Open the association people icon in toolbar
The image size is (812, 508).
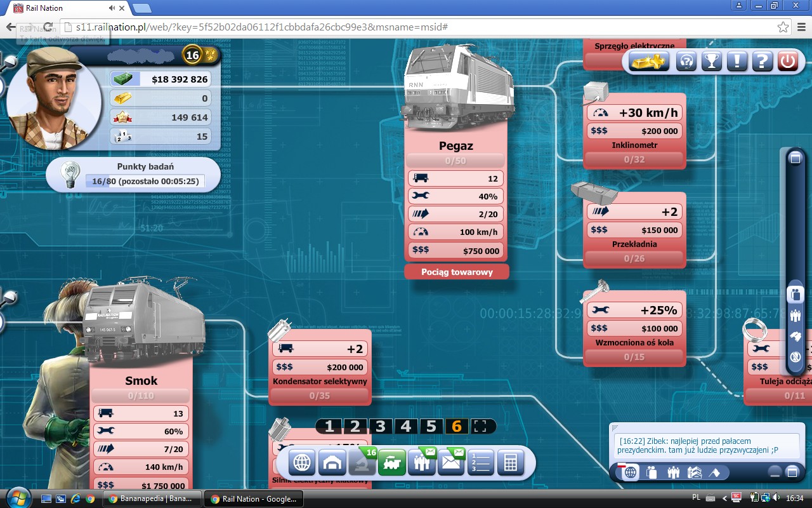point(422,463)
